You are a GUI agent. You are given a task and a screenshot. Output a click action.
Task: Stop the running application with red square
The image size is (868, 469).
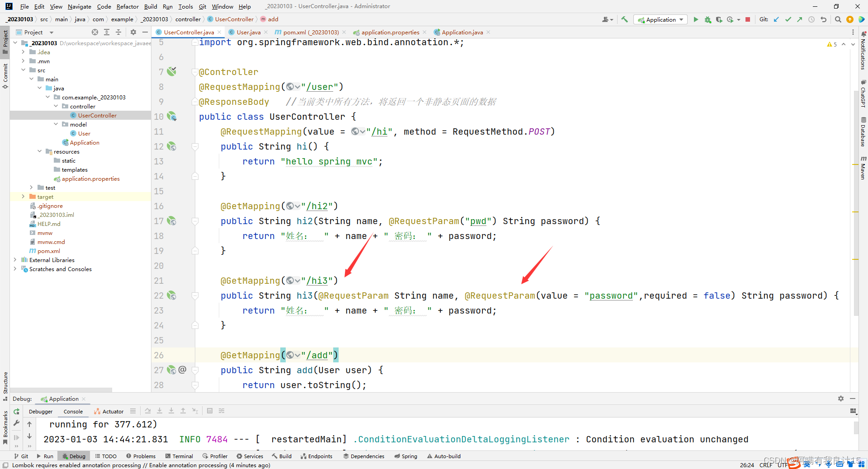[748, 19]
